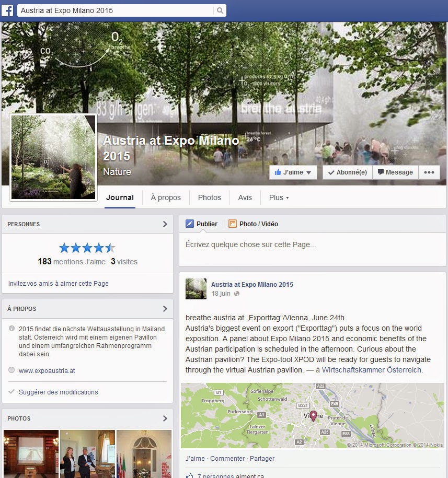This screenshot has width=448, height=478.
Task: Click the checkmark icon beside Suggérer des modifications
Action: [x=12, y=391]
